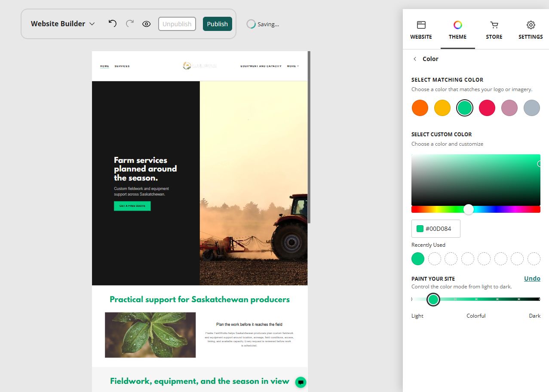The width and height of the screenshot is (549, 392).
Task: Click the redo arrow icon in toolbar
Action: click(129, 24)
